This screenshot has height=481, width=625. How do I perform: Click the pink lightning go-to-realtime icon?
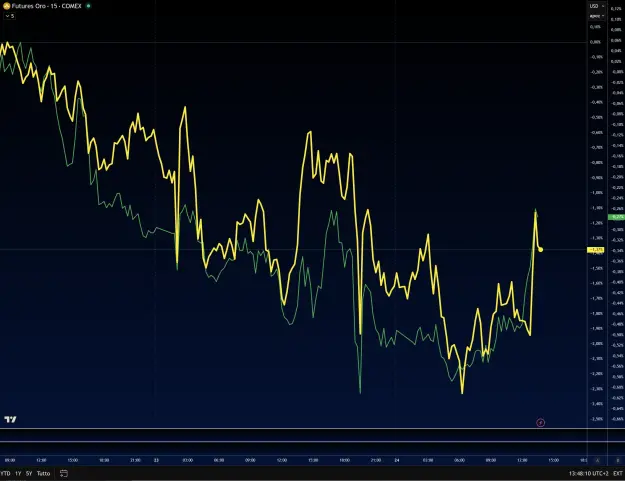[540, 422]
